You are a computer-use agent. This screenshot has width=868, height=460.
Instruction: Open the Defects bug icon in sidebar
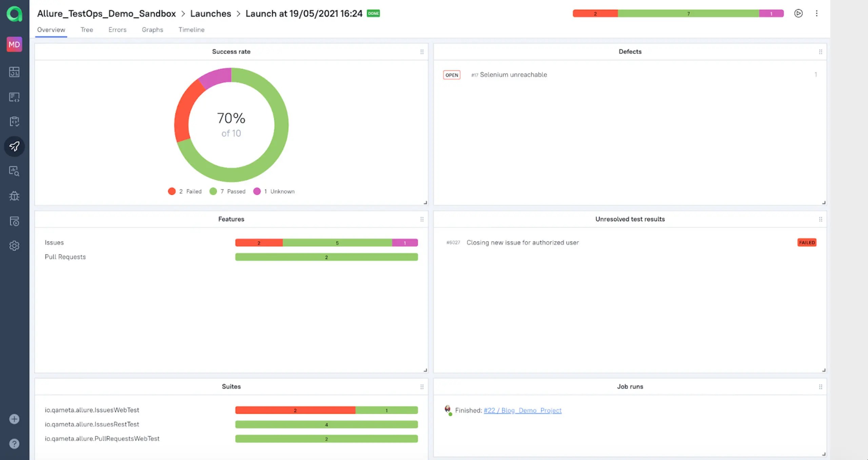coord(14,196)
